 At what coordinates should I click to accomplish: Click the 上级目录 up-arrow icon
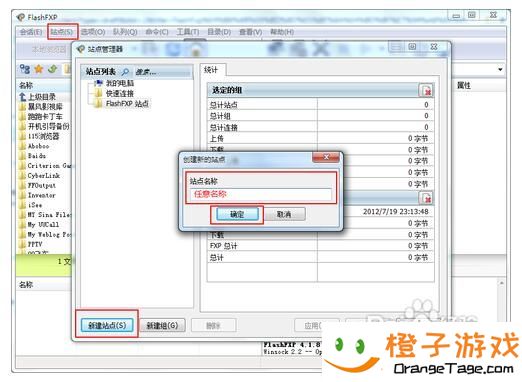[x=23, y=97]
